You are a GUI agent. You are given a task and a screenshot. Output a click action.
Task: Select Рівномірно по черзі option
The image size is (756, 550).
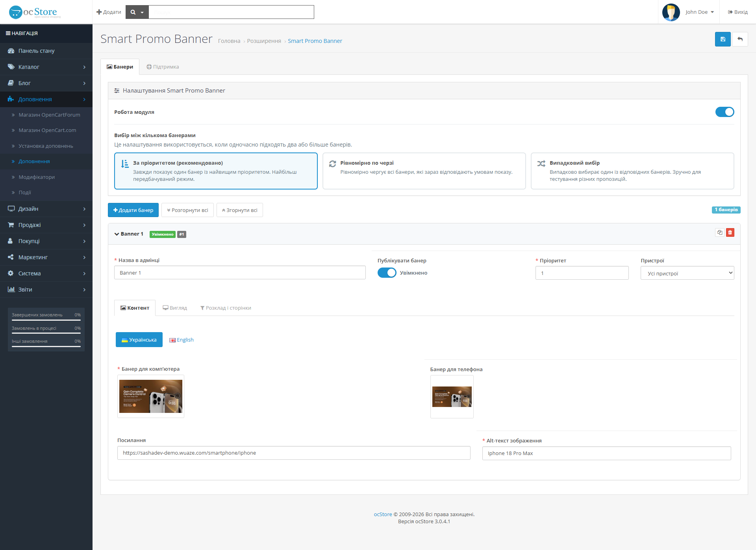pyautogui.click(x=424, y=171)
